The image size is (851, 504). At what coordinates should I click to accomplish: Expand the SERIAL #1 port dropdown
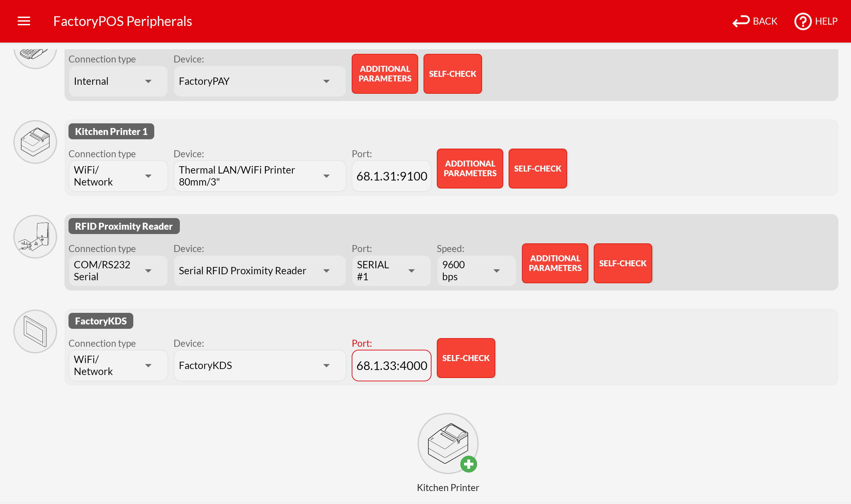click(391, 271)
